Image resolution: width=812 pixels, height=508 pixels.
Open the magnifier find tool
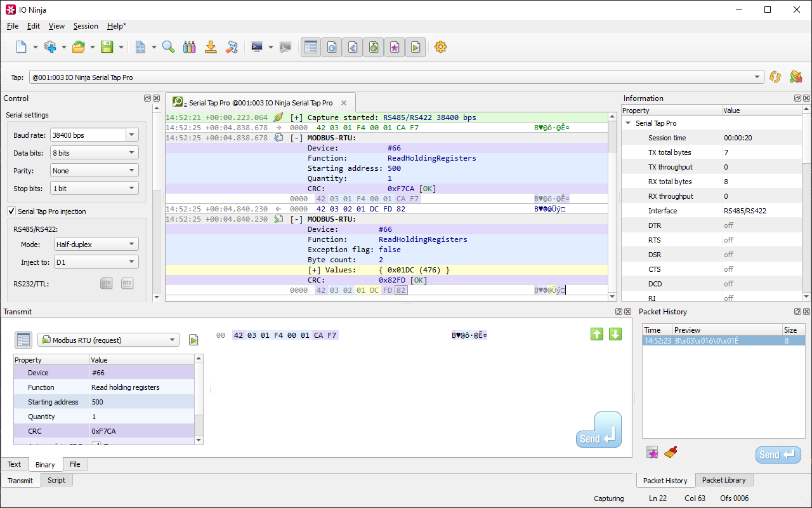tap(168, 47)
